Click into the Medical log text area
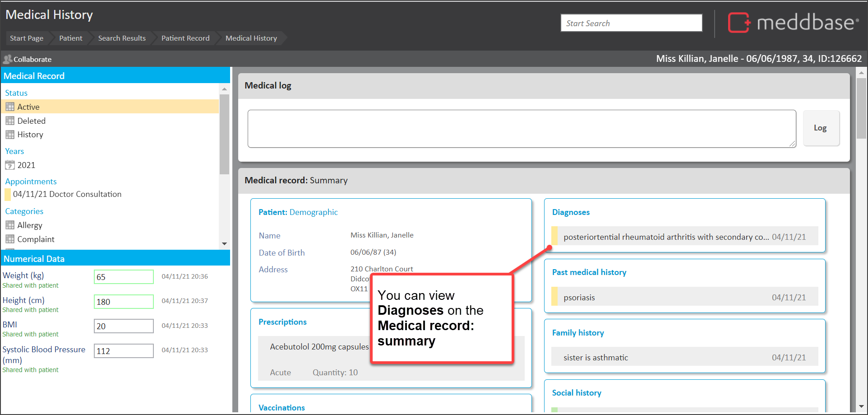The width and height of the screenshot is (868, 415). [x=521, y=129]
